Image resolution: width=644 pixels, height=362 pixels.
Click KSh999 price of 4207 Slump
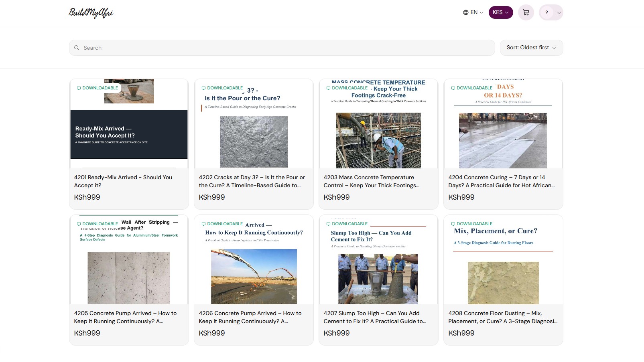coord(337,333)
